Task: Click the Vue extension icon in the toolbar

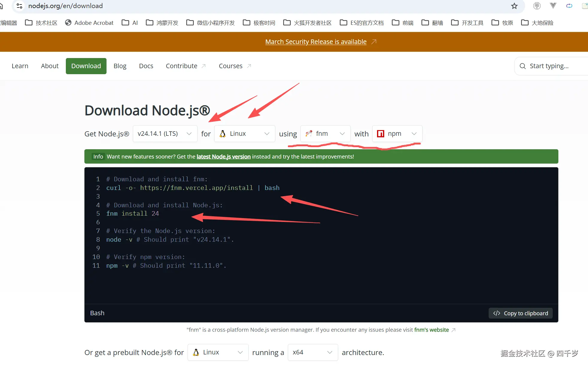Action: [x=553, y=6]
